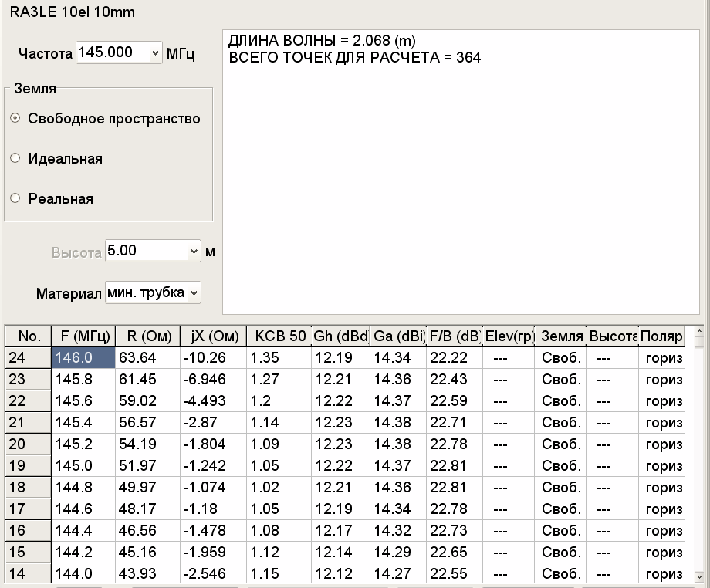Viewport: 710px width, 588px height.
Task: Select the Идеальная ground option
Action: pyautogui.click(x=15, y=159)
